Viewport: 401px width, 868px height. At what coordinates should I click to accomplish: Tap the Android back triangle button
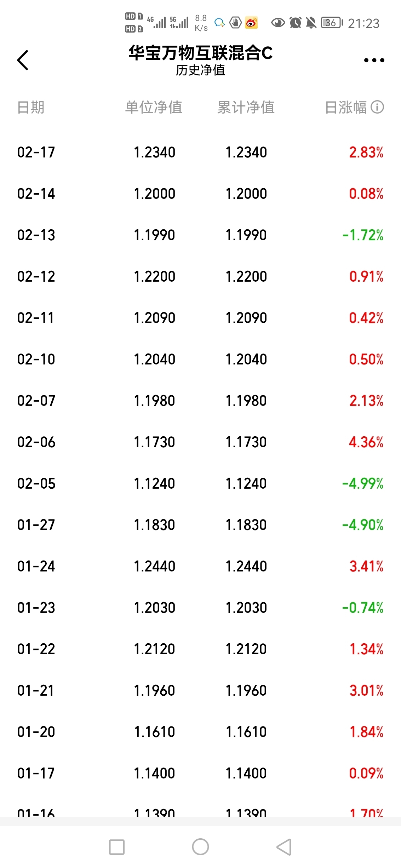pos(284,847)
